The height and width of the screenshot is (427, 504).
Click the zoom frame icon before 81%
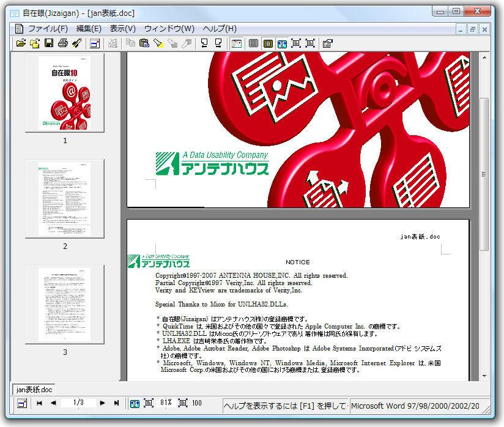pos(149,403)
